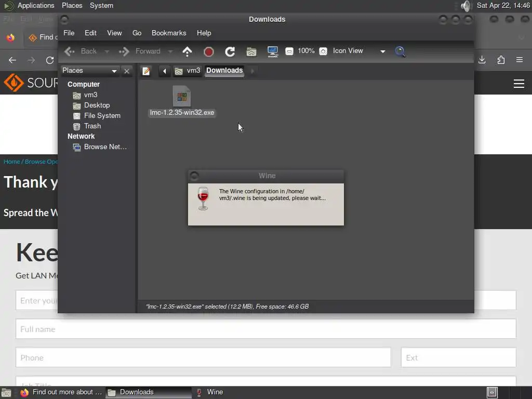Image resolution: width=532 pixels, height=399 pixels.
Task: Click the red Stop loading icon
Action: tap(209, 51)
